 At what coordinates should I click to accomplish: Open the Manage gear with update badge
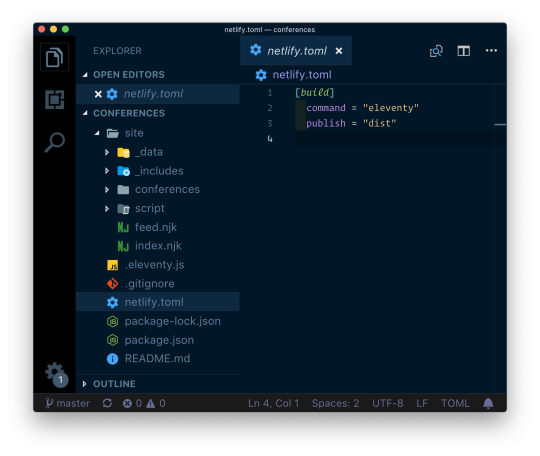coord(56,375)
